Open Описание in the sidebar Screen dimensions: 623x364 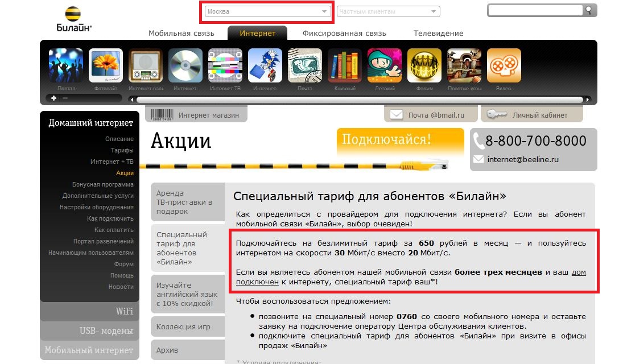click(119, 139)
